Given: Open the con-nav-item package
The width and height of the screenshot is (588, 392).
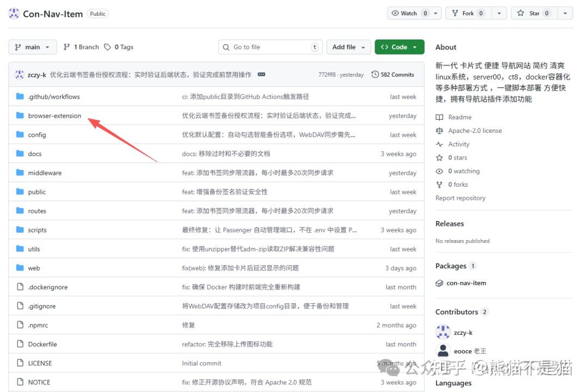Looking at the screenshot, I should [466, 283].
